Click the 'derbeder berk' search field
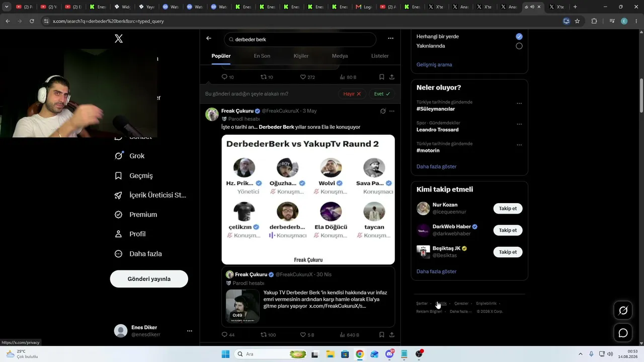 (300, 39)
